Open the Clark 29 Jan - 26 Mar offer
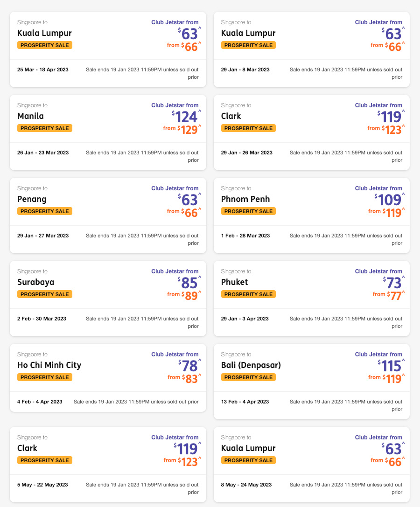420x507 pixels. pyautogui.click(x=311, y=131)
